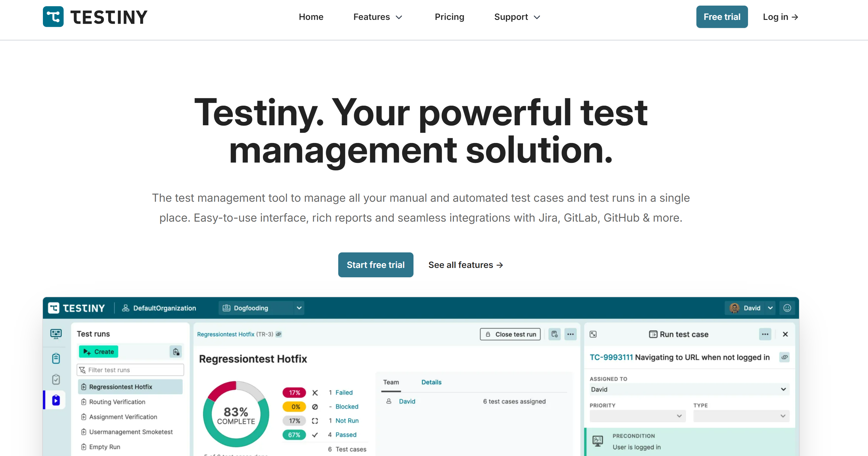Open the Dogfooding project dropdown
Viewport: 868px width, 456px height.
[261, 308]
